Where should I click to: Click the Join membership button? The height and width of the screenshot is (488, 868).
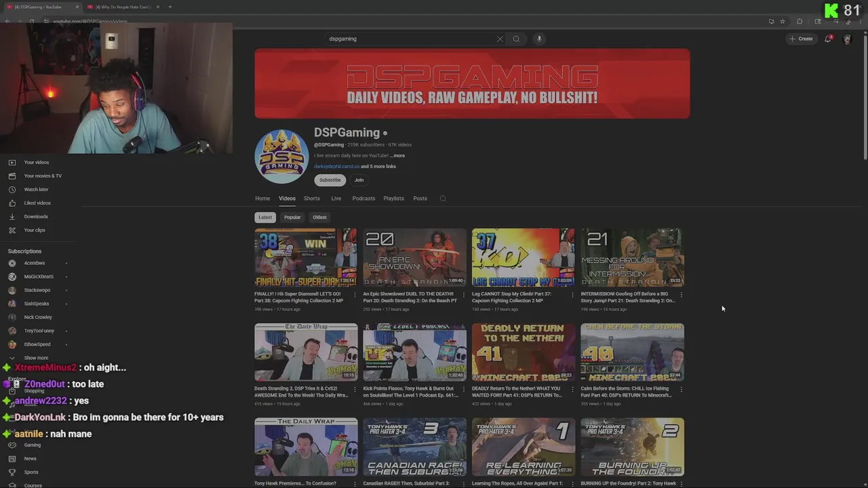tap(359, 180)
